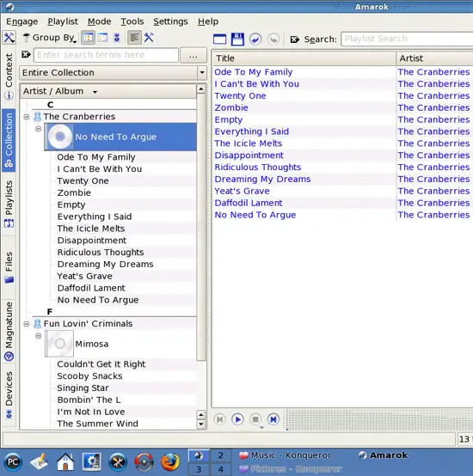473x476 pixels.
Task: Sort playlist by Artist column header
Action: 434,58
